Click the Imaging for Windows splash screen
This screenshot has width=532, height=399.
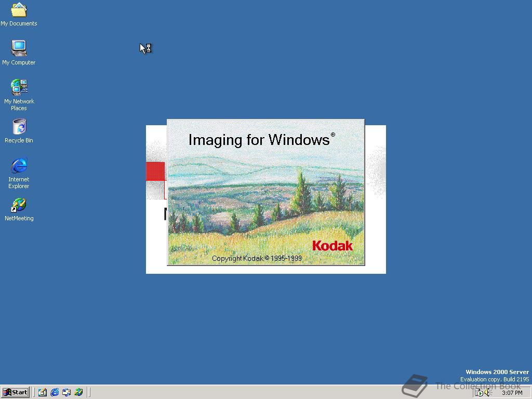pos(265,192)
